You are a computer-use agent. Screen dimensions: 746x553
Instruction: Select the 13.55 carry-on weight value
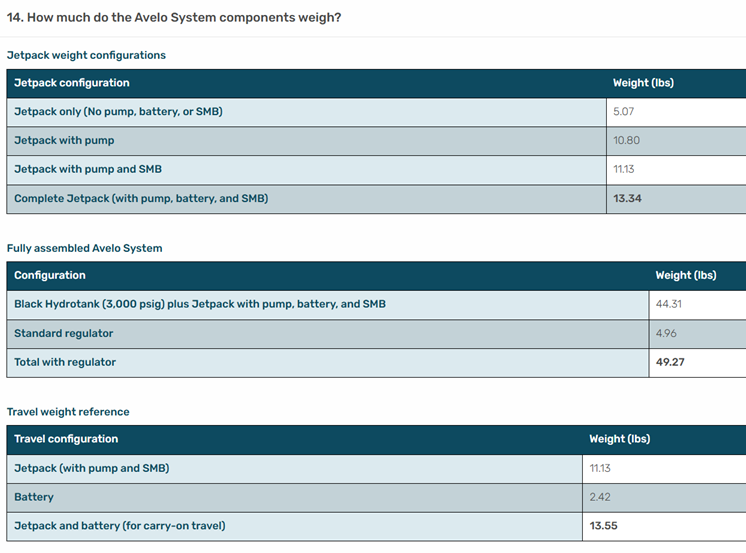[x=604, y=526]
